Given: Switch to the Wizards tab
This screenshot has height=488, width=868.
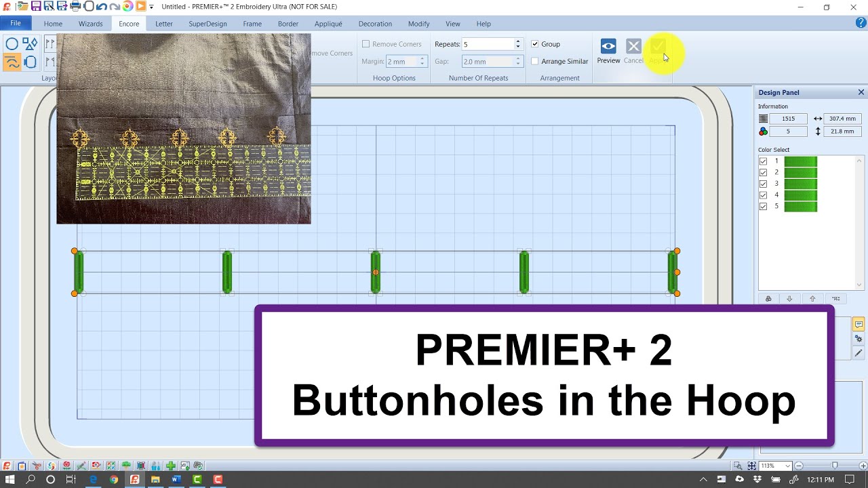Looking at the screenshot, I should 90,24.
